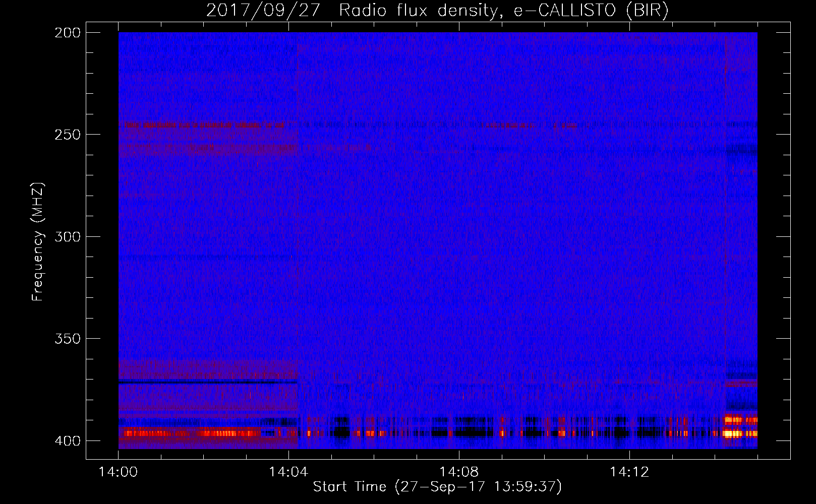Click the 'Frequency (MHZ)' axis label
This screenshot has height=504, width=816.
pyautogui.click(x=38, y=242)
